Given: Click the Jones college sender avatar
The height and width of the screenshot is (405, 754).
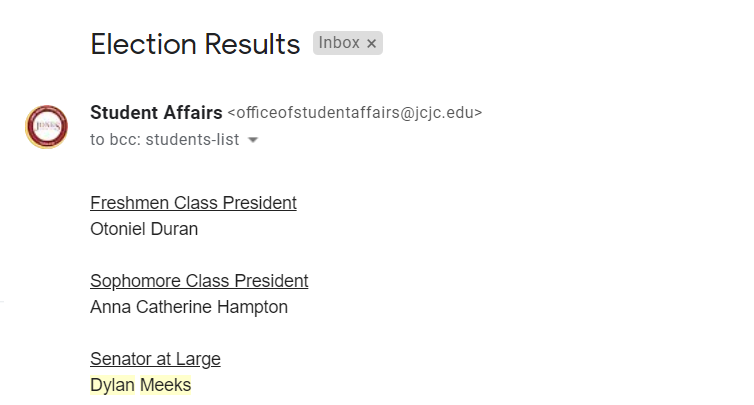Looking at the screenshot, I should [x=47, y=127].
